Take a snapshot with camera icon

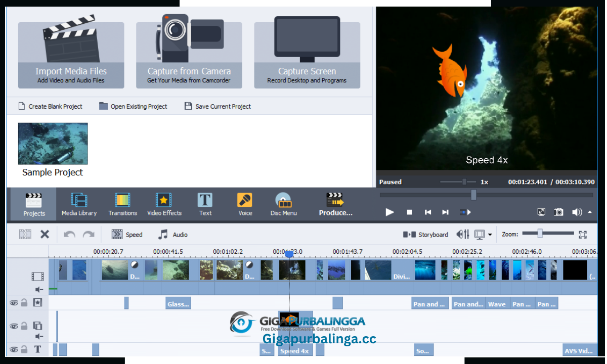point(558,212)
